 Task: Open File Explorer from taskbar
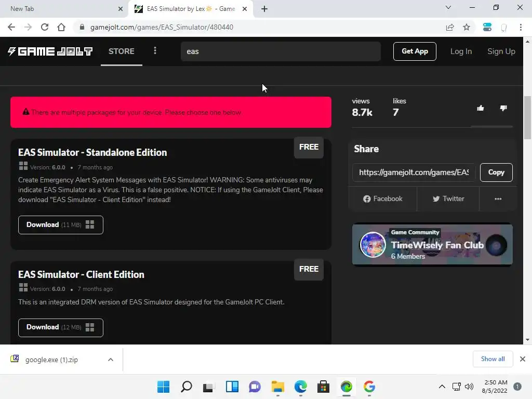coord(278,387)
